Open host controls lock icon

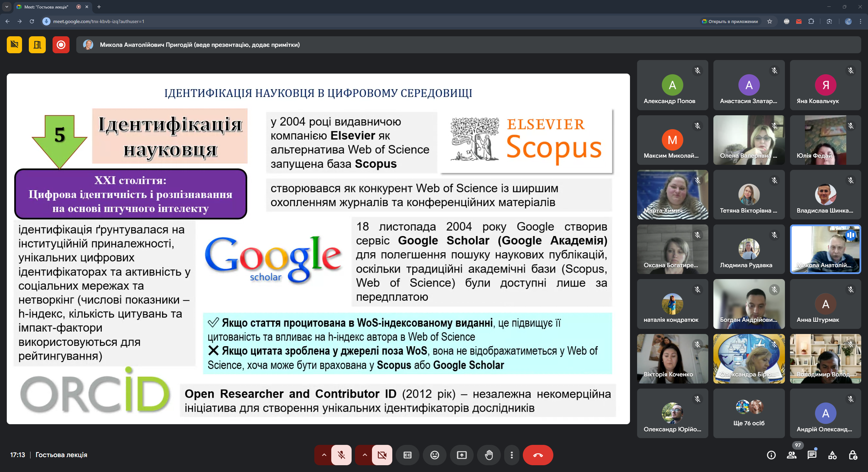[x=853, y=455]
